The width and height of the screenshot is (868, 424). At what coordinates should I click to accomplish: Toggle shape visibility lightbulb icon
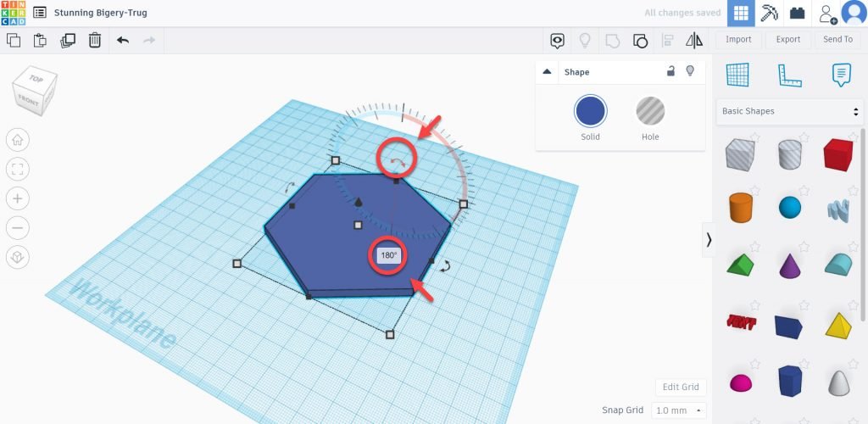[690, 71]
